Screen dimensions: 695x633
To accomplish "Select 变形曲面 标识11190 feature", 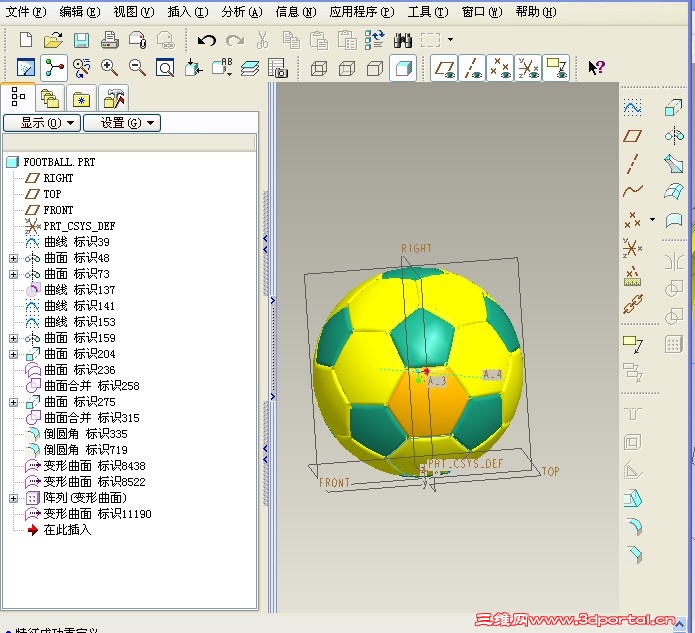I will [98, 514].
